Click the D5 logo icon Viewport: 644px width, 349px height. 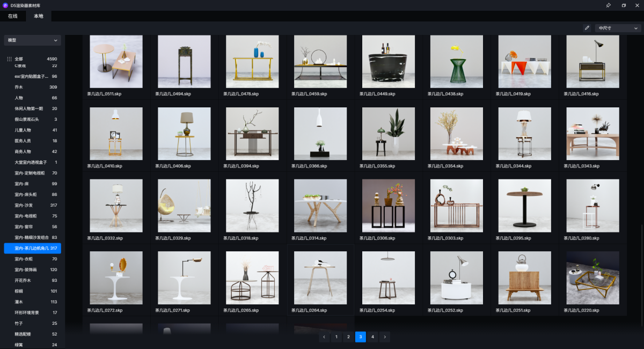point(5,5)
